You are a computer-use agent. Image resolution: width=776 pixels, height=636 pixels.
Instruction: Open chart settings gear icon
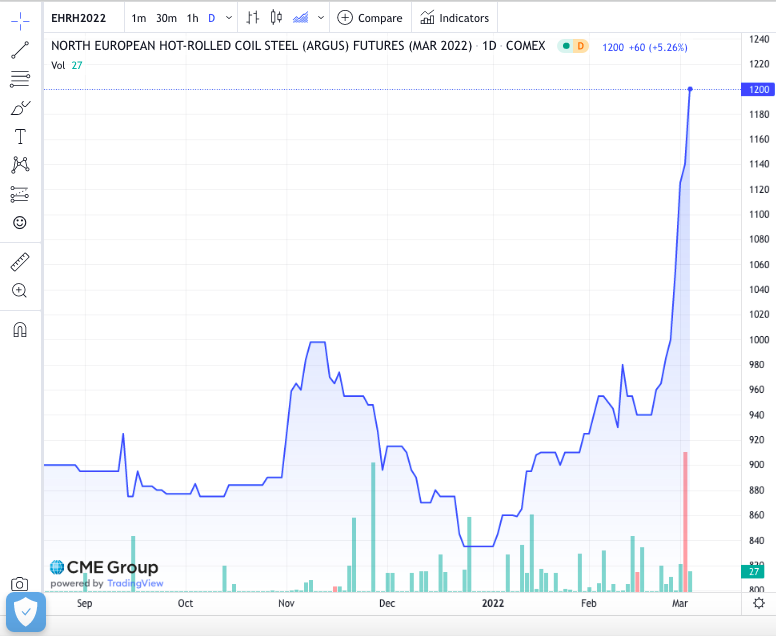click(759, 604)
